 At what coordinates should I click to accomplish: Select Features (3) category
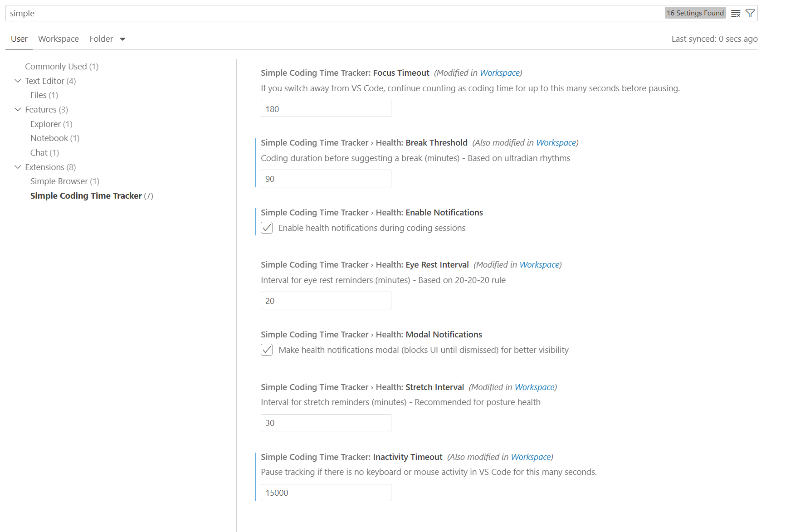(x=47, y=110)
